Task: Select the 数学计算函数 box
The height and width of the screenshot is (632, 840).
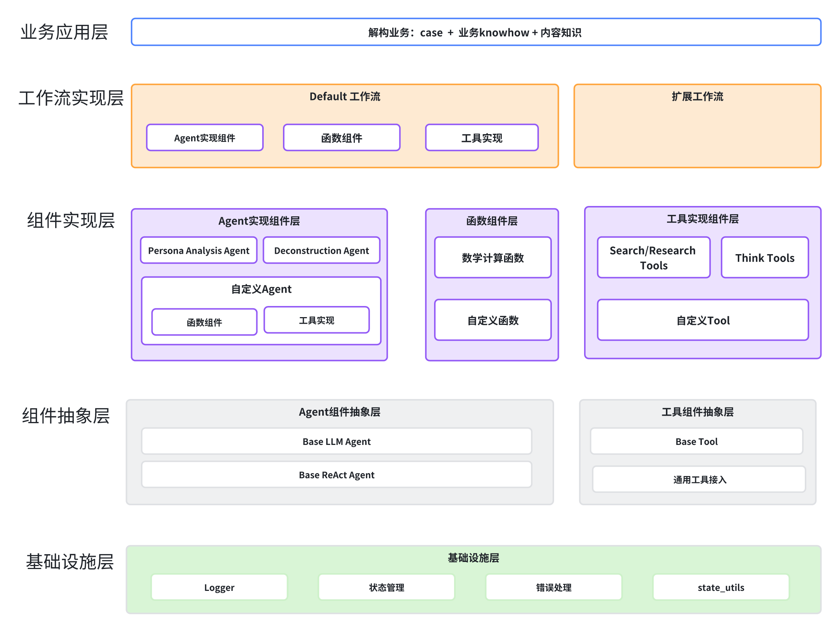Action: coord(493,258)
